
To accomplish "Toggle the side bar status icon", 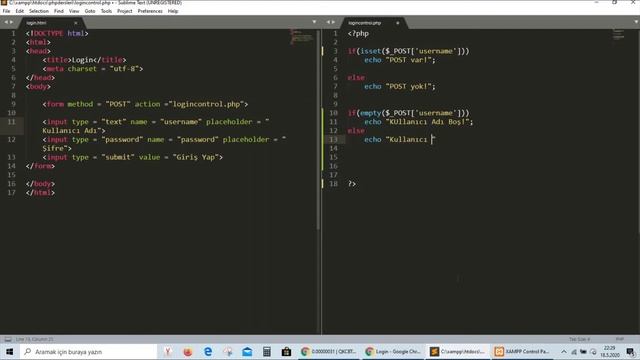I will pos(8,339).
